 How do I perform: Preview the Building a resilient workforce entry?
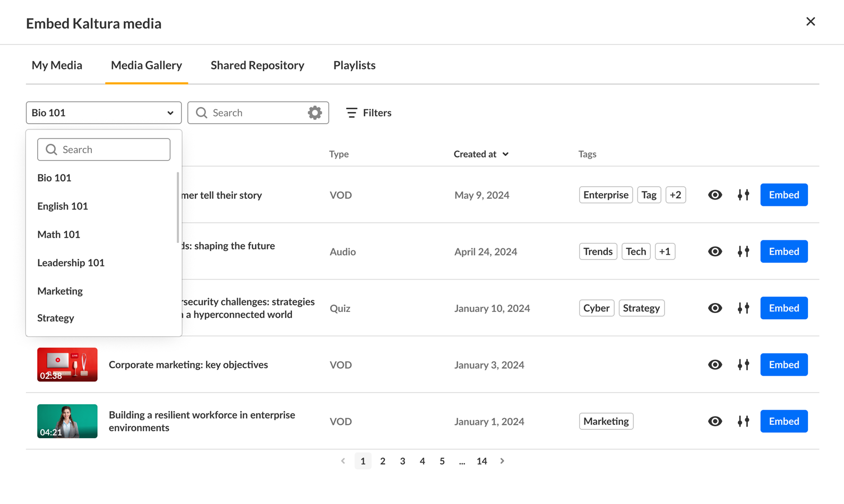tap(715, 421)
